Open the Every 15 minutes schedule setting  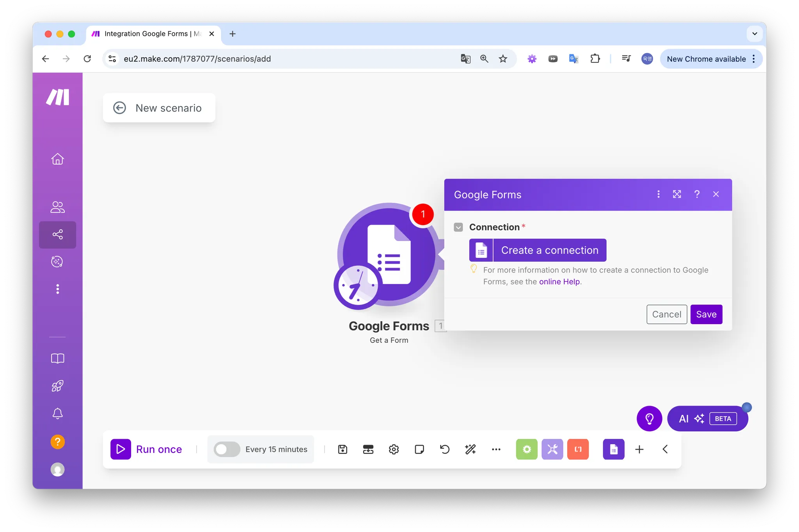point(276,449)
